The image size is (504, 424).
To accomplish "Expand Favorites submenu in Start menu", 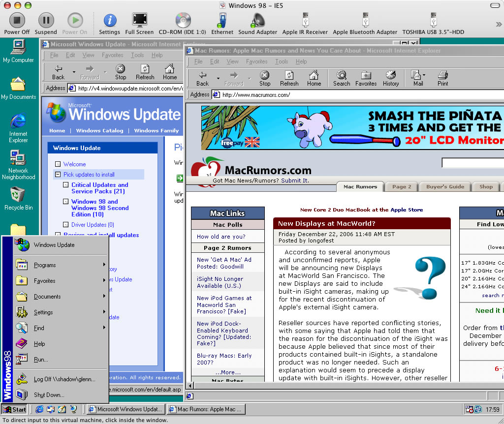I will coord(61,281).
